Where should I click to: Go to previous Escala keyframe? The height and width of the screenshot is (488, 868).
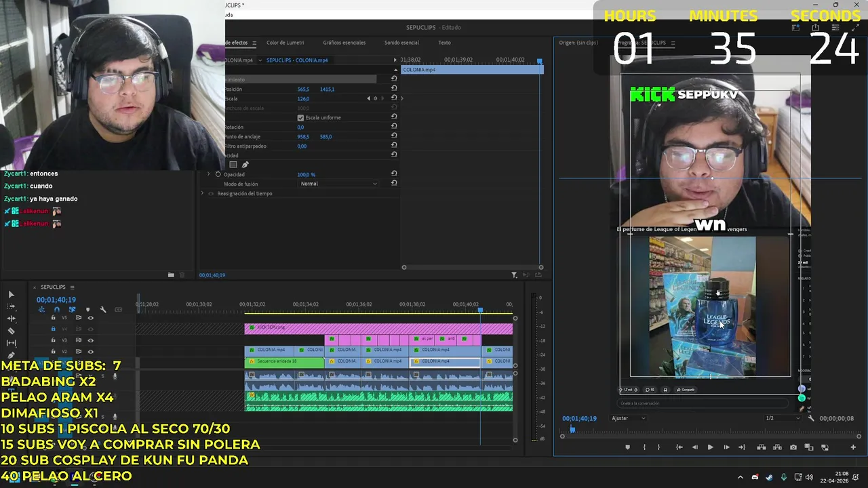[x=369, y=98]
